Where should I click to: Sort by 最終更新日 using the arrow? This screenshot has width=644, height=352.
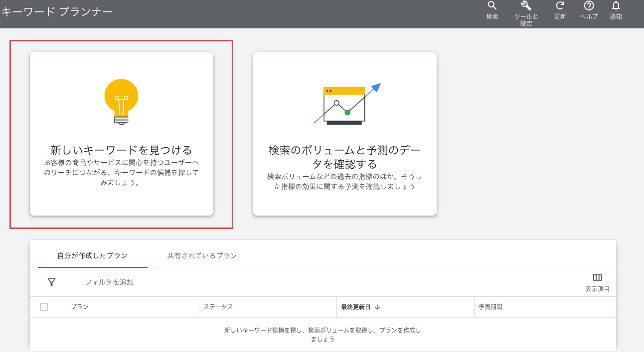pyautogui.click(x=377, y=307)
